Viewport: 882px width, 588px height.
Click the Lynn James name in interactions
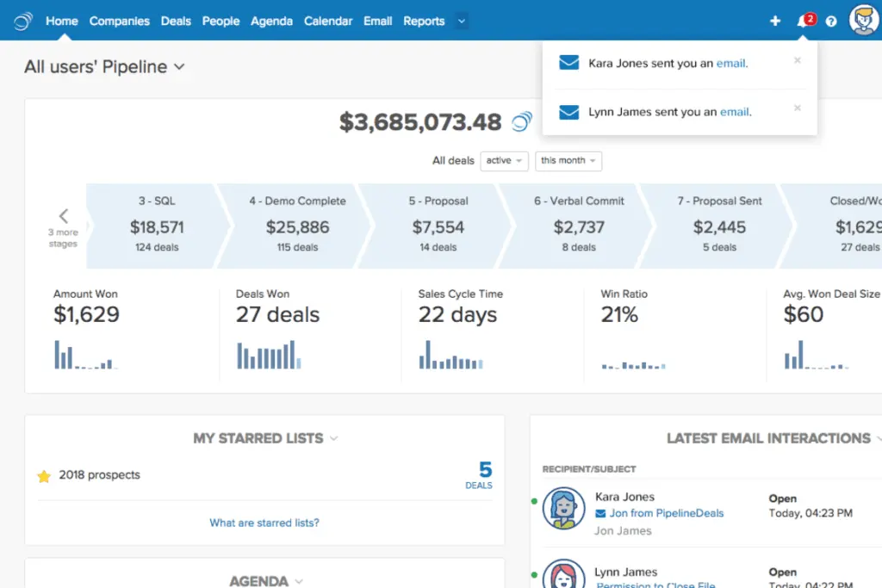pos(626,572)
